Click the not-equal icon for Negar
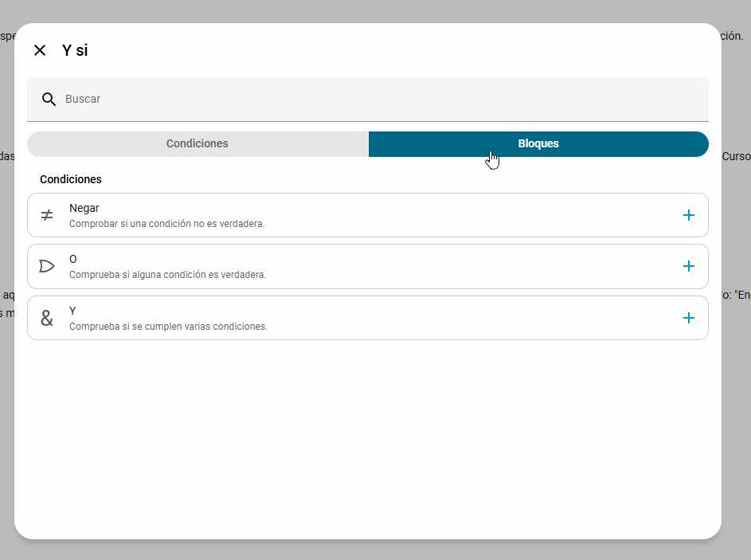 (x=47, y=215)
